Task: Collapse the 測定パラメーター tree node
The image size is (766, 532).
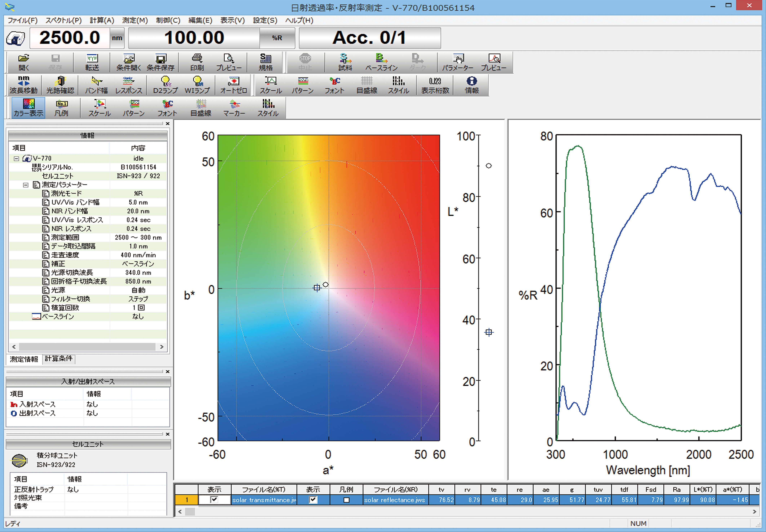Action: tap(26, 185)
